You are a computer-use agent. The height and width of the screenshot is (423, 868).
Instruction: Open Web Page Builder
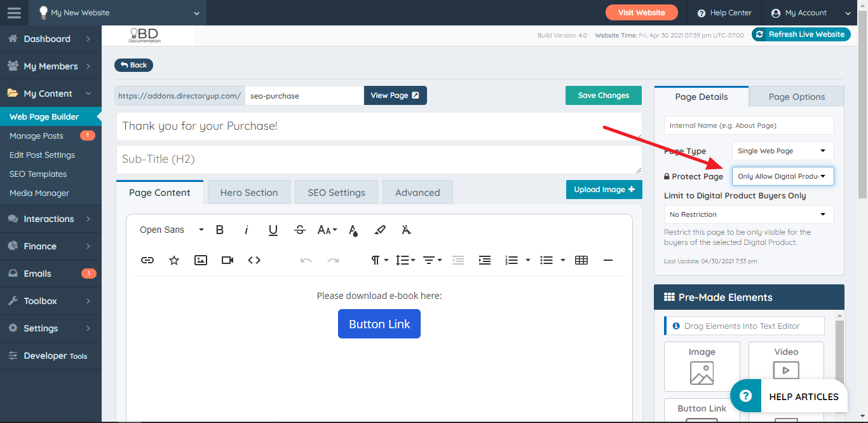(51, 116)
